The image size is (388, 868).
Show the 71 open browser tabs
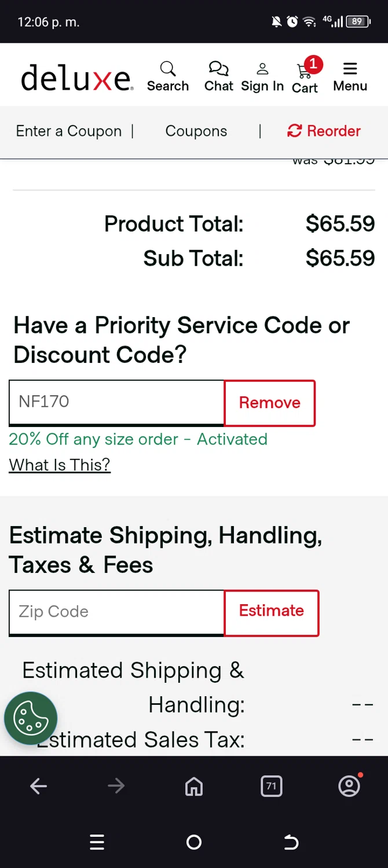(271, 786)
